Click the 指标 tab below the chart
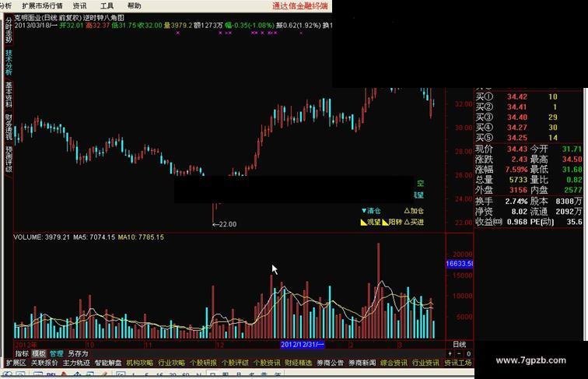Screen dimensions: 588x379 click(x=22, y=353)
